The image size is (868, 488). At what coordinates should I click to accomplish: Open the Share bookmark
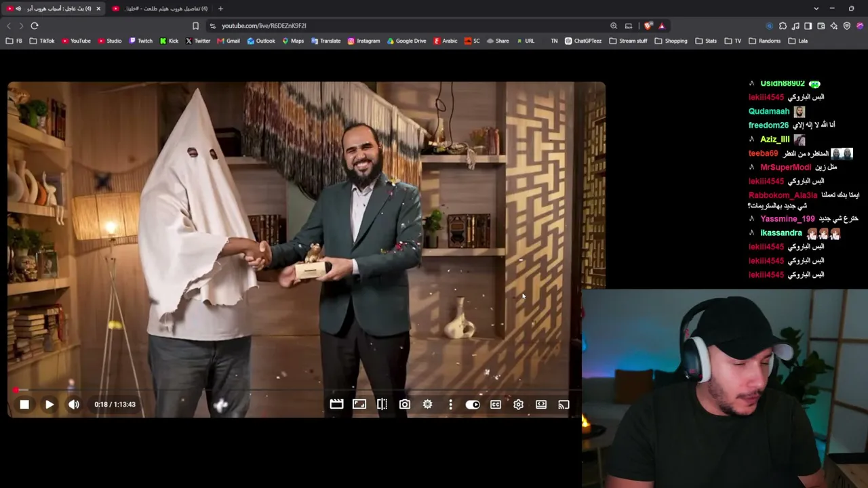coord(498,41)
